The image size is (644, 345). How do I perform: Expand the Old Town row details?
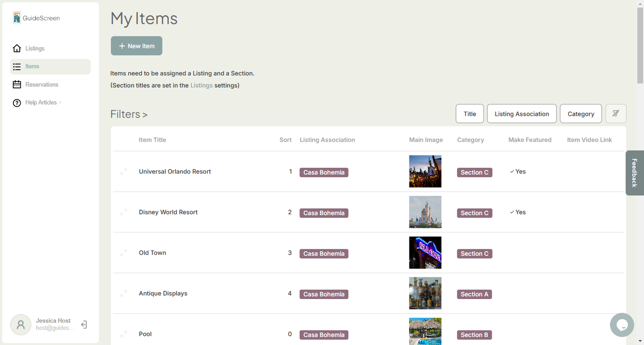point(124,253)
